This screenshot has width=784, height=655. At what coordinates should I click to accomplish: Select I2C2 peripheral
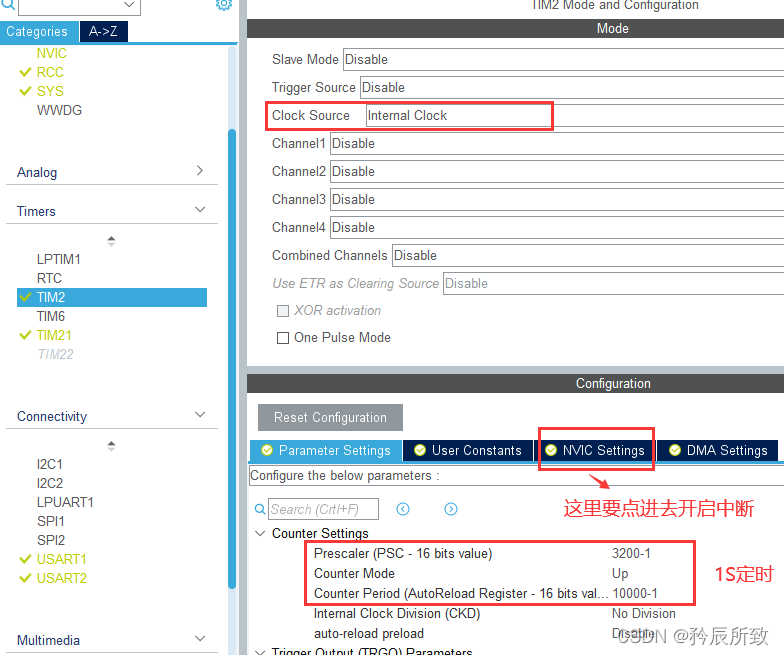tap(50, 484)
